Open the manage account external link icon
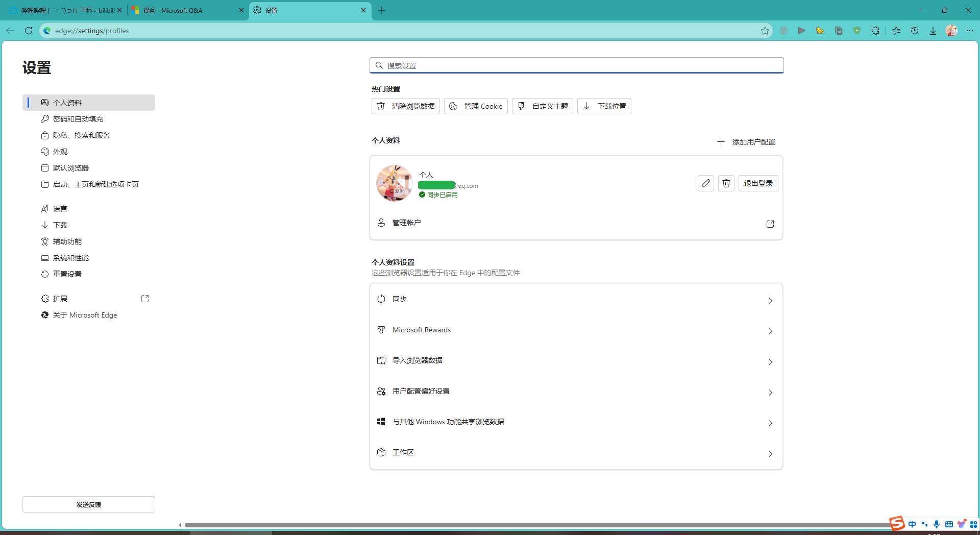Image resolution: width=980 pixels, height=535 pixels. 770,224
